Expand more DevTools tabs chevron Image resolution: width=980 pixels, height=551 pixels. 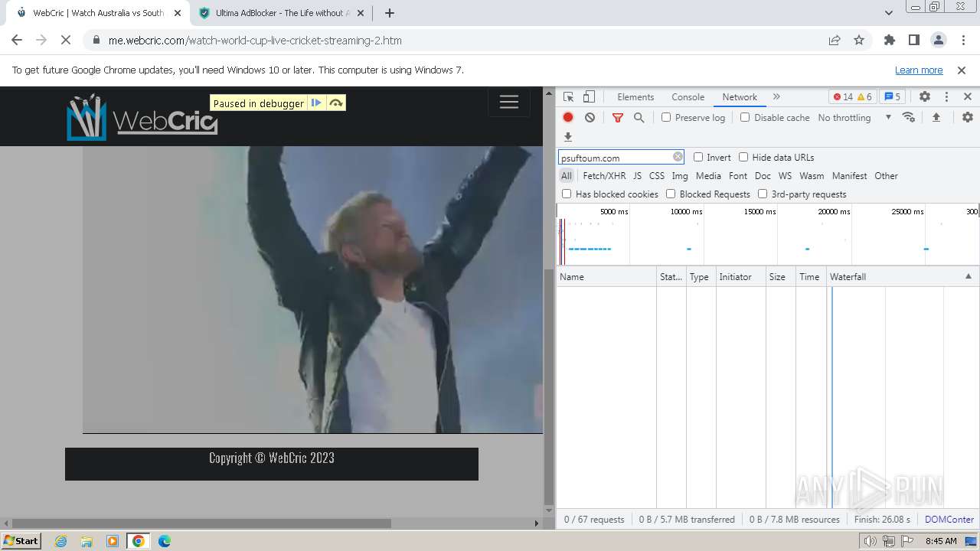click(x=776, y=97)
